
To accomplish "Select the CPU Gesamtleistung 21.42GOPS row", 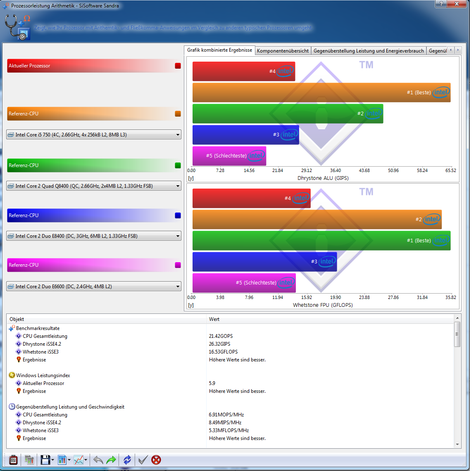I will click(230, 336).
